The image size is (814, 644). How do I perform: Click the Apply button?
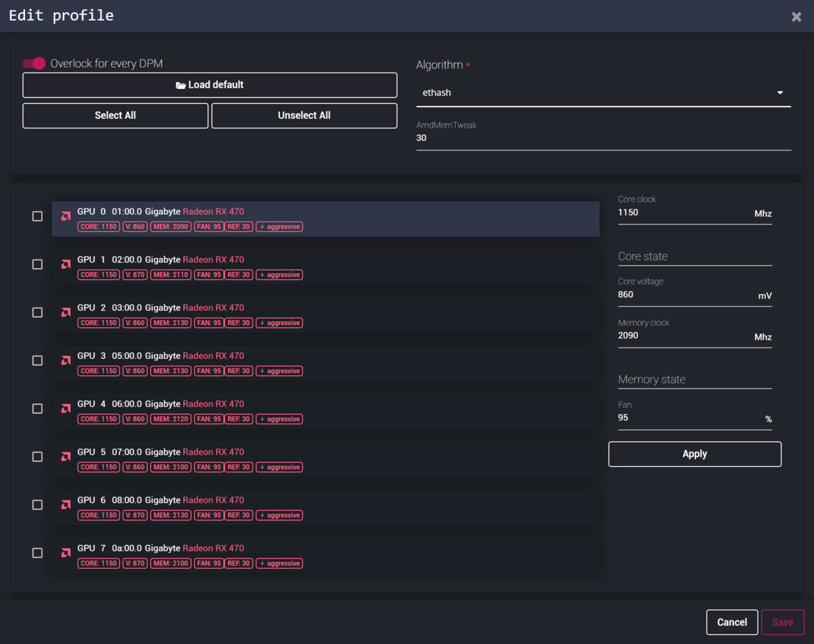click(x=695, y=454)
